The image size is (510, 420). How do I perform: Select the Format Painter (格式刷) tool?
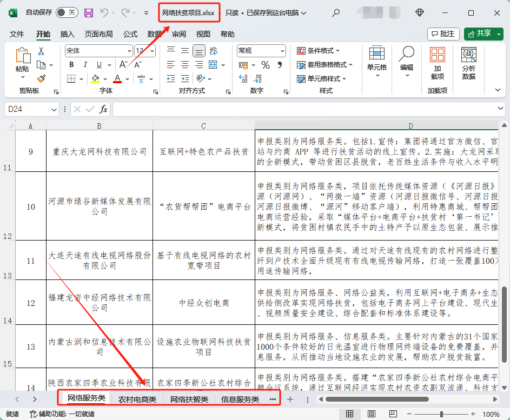click(x=40, y=79)
